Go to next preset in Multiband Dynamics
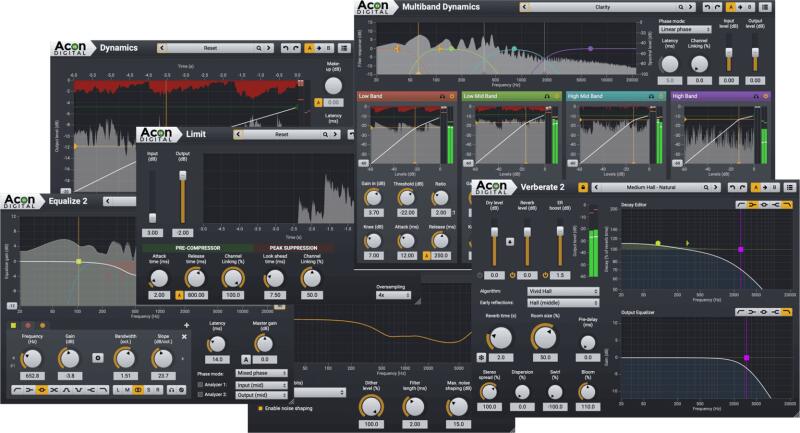800x433 pixels. pyautogui.click(x=691, y=7)
